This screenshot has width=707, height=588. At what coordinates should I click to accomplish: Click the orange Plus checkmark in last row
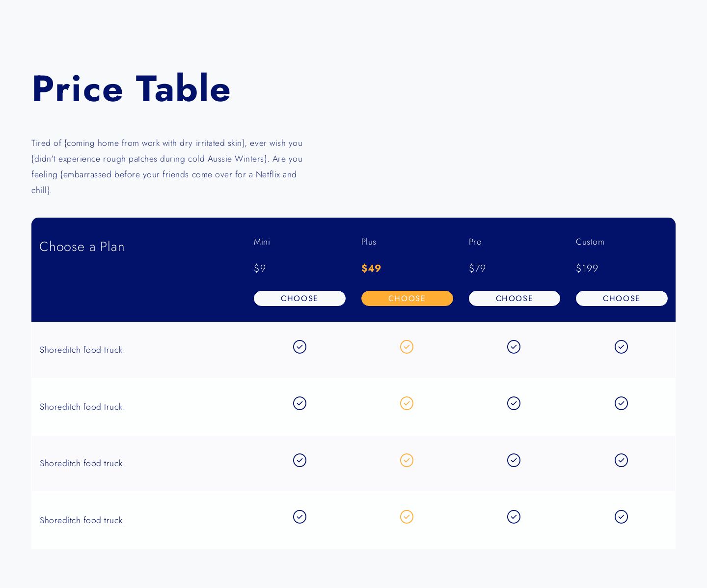click(407, 517)
